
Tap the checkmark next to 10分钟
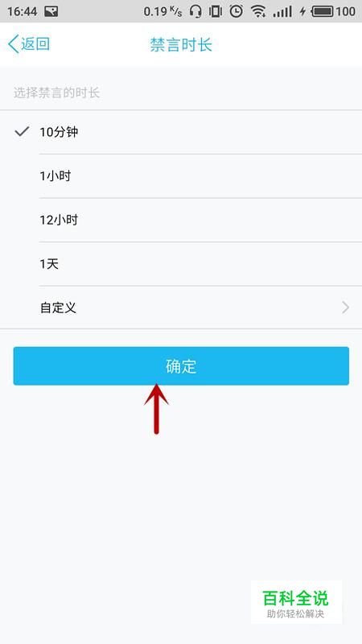[x=22, y=131]
